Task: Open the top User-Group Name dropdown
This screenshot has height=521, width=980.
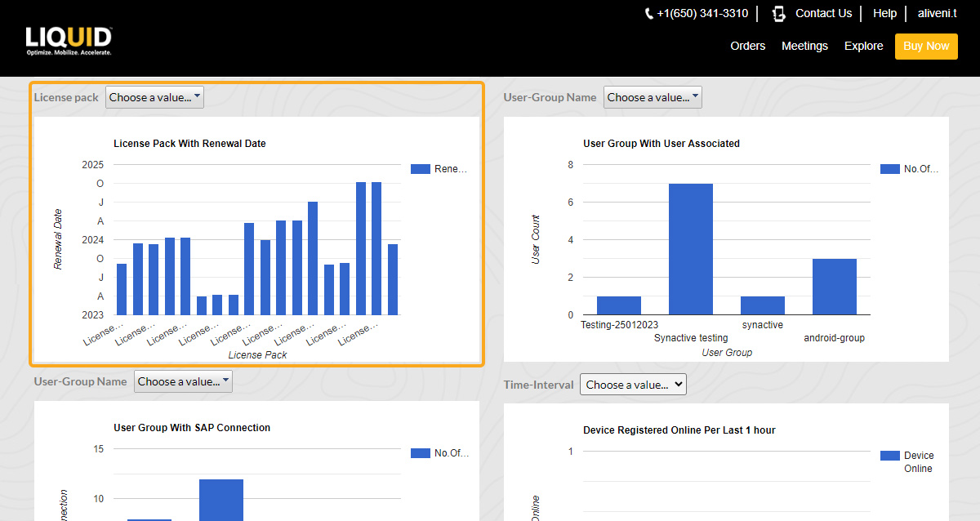Action: tap(653, 97)
